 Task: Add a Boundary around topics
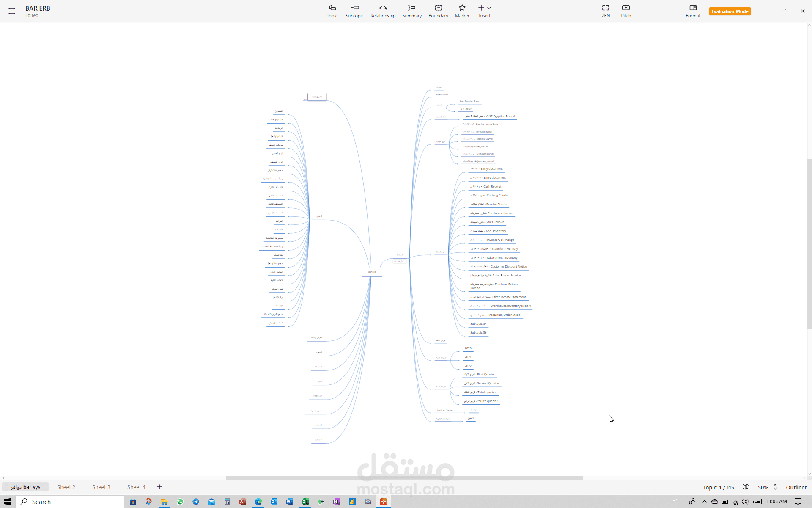pos(438,11)
